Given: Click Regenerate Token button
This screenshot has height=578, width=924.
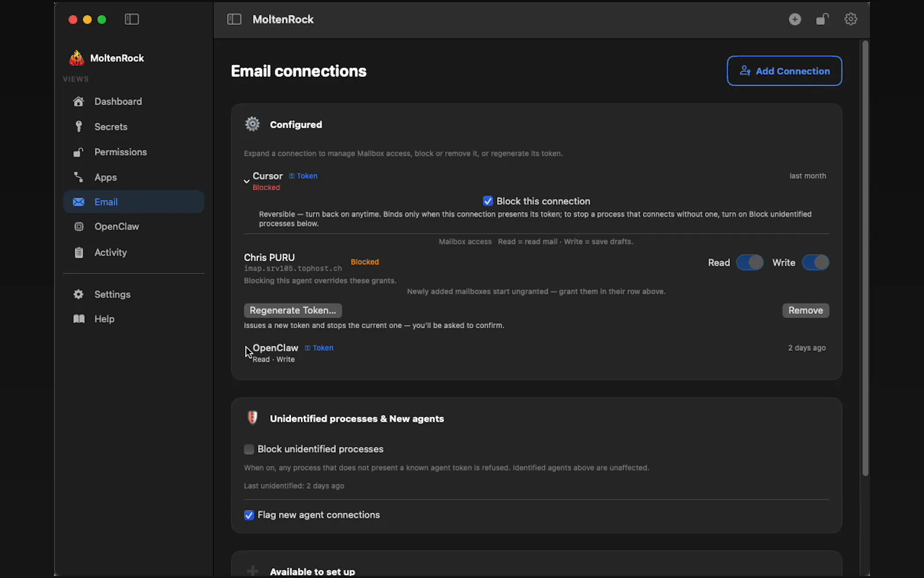Looking at the screenshot, I should [293, 310].
